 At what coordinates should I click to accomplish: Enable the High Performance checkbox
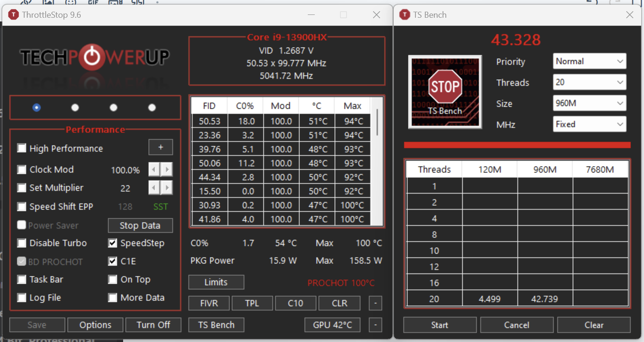(21, 148)
